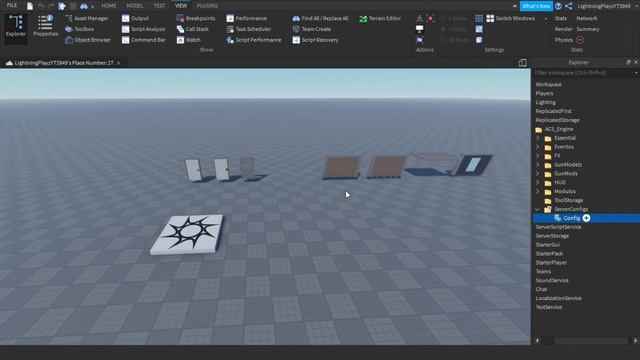
Task: Toggle Network stats display
Action: [x=587, y=18]
